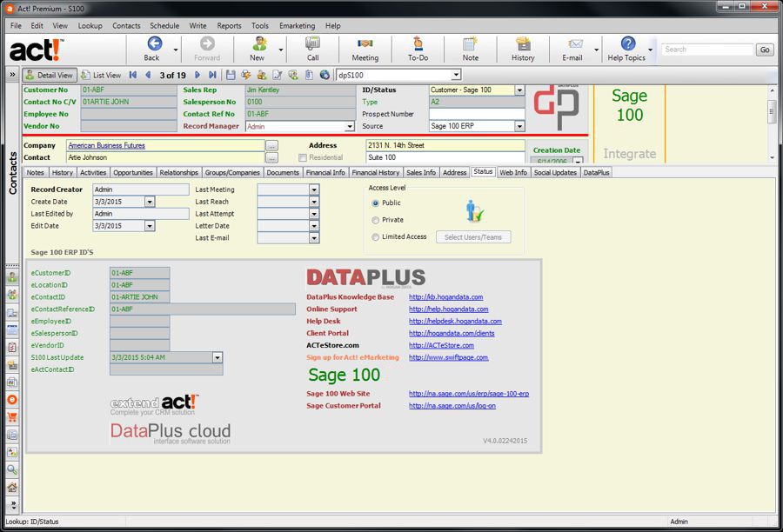Click the Select Users/Teams button
The height and width of the screenshot is (532, 783).
coord(473,236)
